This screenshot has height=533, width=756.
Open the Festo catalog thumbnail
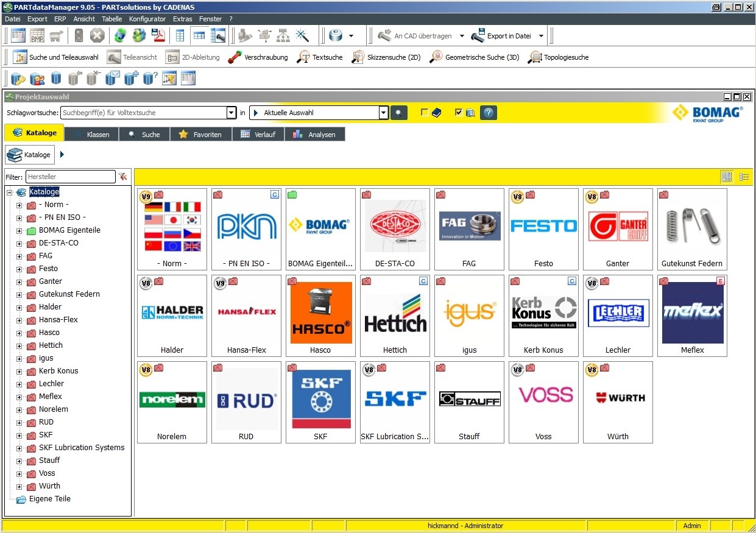[x=543, y=229]
